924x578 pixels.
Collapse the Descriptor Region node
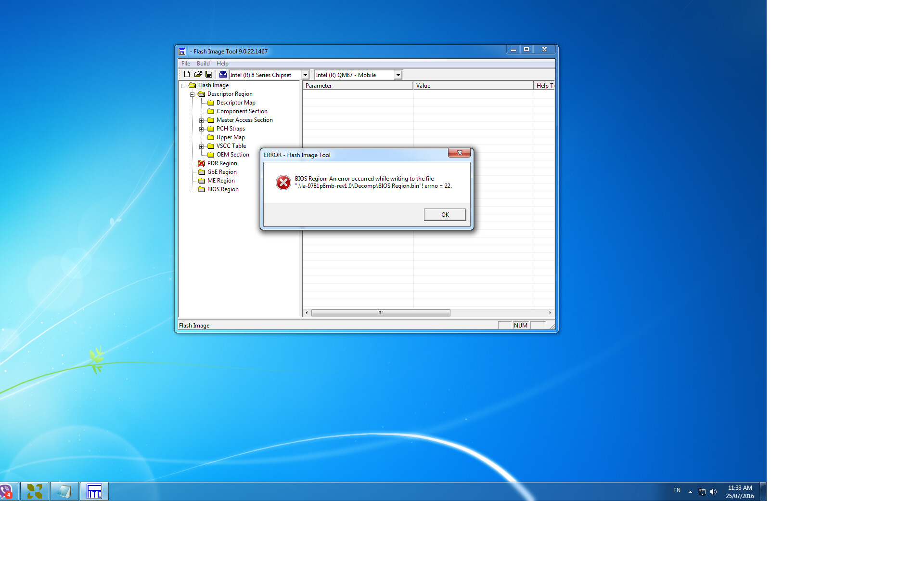(192, 94)
